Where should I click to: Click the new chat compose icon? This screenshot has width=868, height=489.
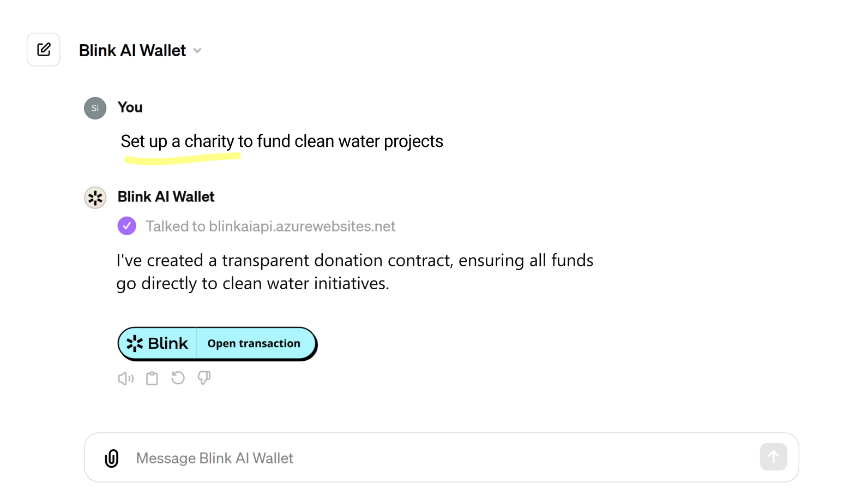tap(44, 50)
